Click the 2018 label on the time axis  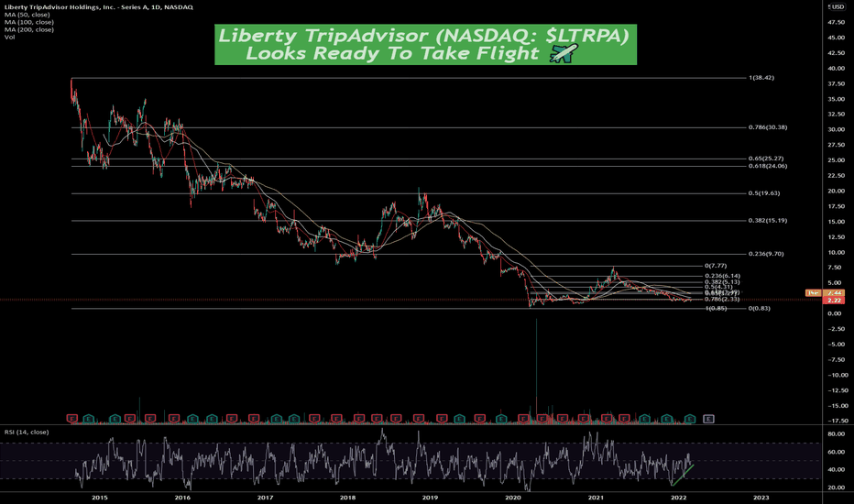click(347, 498)
